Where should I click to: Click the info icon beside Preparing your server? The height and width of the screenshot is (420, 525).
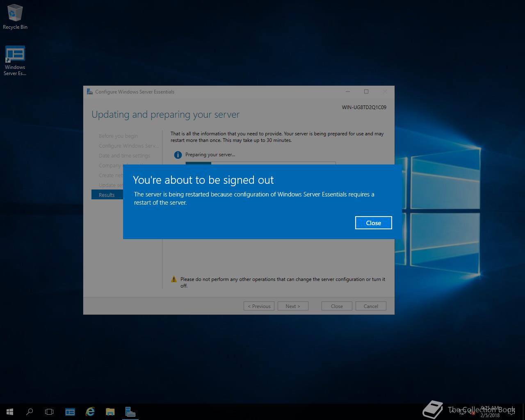click(x=178, y=155)
